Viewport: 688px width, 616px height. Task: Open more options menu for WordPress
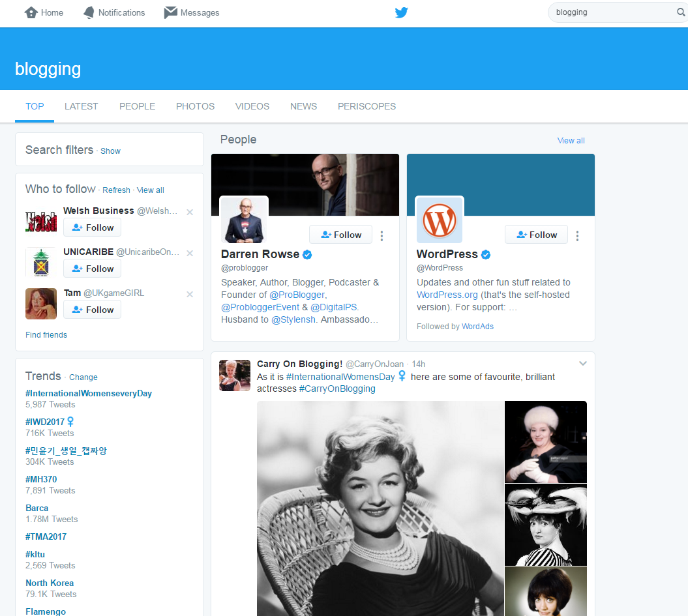coord(578,235)
